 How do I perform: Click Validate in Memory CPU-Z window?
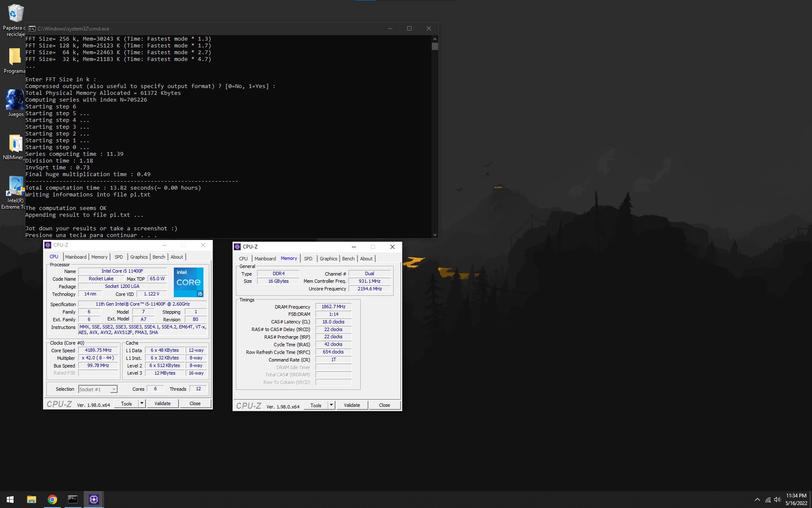coord(352,406)
